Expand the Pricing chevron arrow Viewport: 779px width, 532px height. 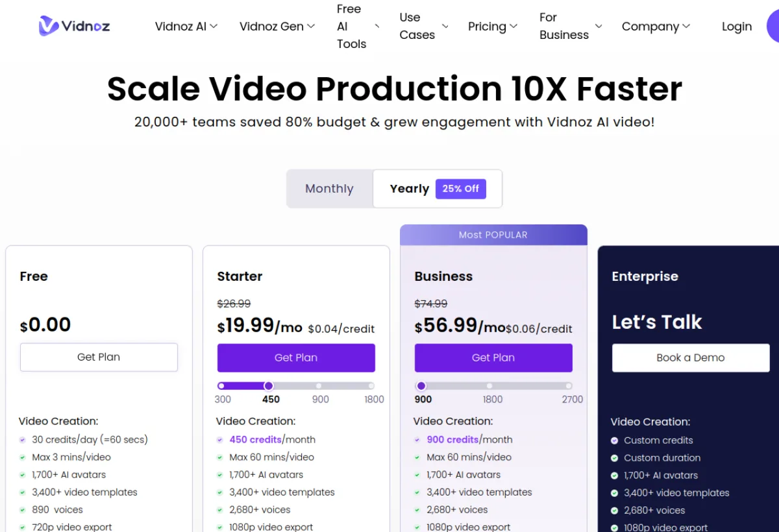tap(513, 27)
